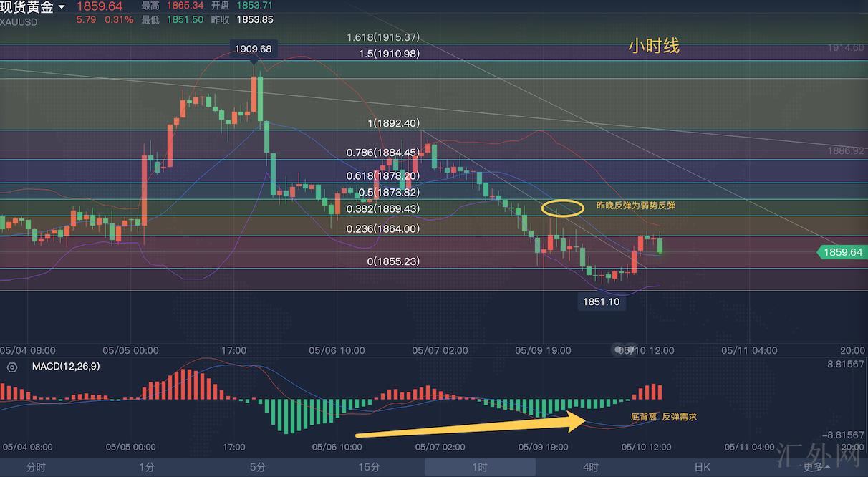Click the green 1859.64 current price tag
The image size is (868, 477).
pos(842,252)
